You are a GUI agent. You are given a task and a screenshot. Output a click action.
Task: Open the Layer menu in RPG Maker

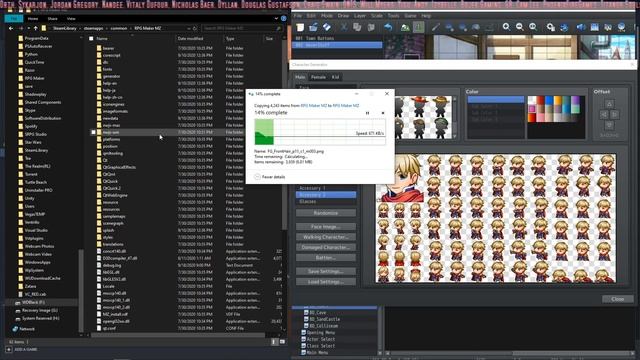360,16
